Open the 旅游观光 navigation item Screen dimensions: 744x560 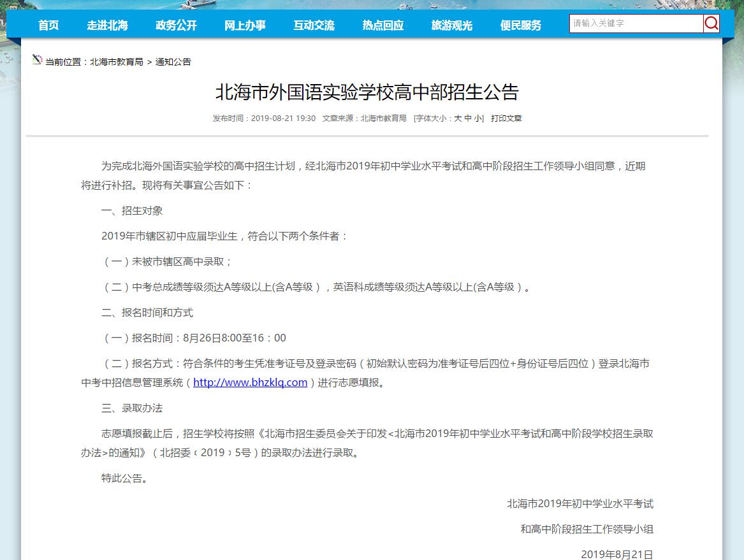tap(451, 25)
